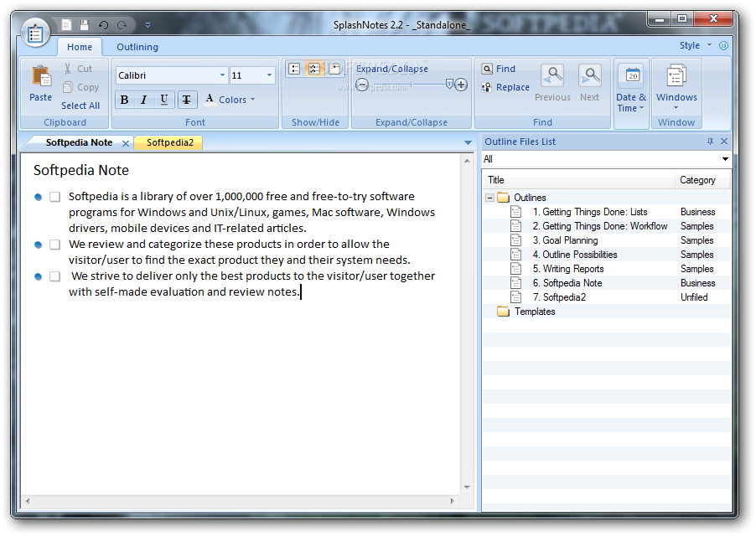Click the new outline icon in quick access toolbar

tap(66, 24)
